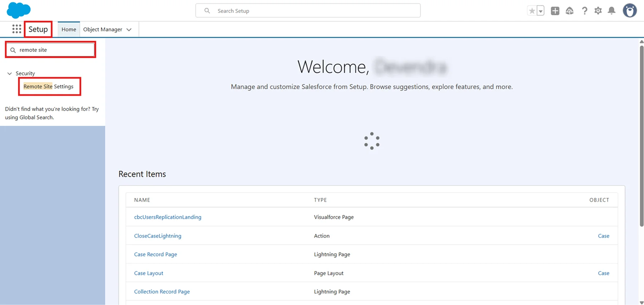Click the favorites star icon

click(532, 11)
